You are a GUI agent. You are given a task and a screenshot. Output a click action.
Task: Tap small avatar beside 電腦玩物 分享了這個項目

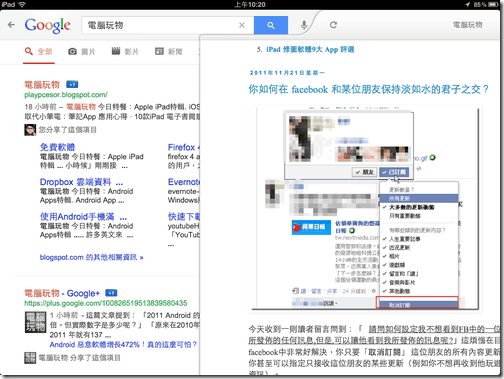click(x=30, y=358)
